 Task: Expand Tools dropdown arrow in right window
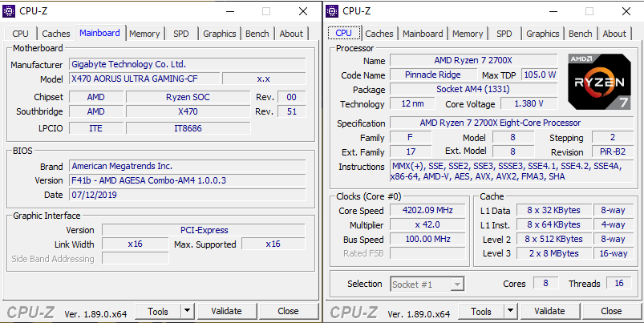pyautogui.click(x=511, y=312)
